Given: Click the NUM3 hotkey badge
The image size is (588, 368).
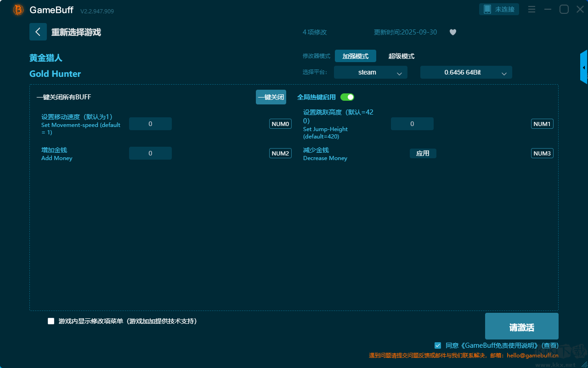Looking at the screenshot, I should 542,153.
